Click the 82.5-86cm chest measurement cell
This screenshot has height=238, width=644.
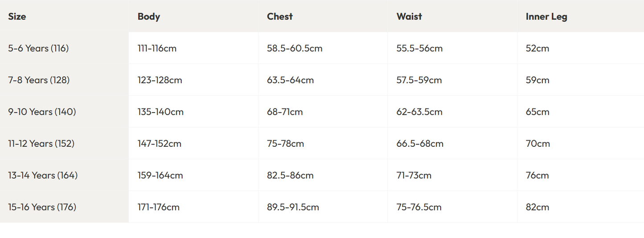[x=290, y=175]
